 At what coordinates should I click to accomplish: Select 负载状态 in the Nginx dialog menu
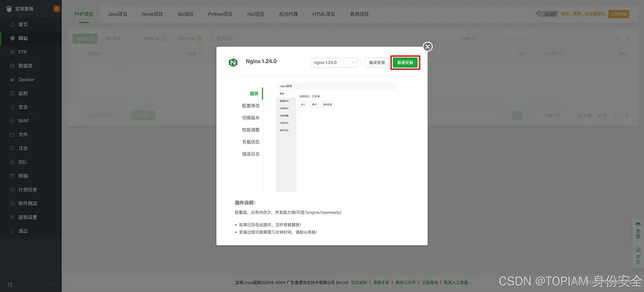tap(250, 142)
